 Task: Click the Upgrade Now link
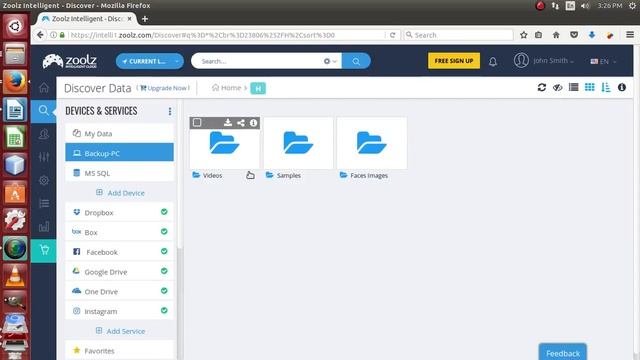click(x=165, y=88)
